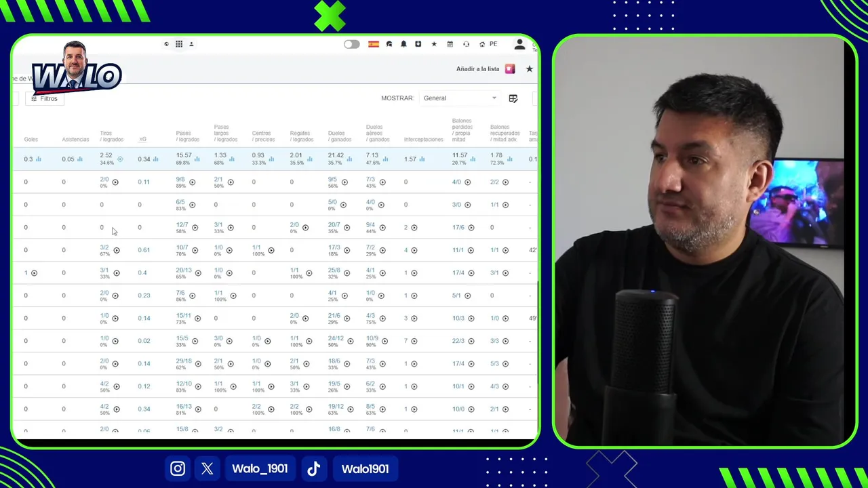
Task: Click the 16/13 passes value
Action: (x=184, y=407)
